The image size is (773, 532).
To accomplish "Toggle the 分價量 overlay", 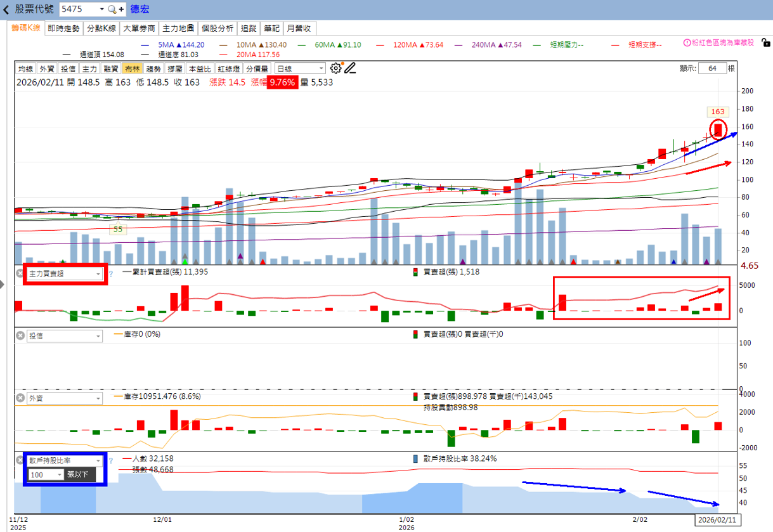I will pyautogui.click(x=257, y=68).
